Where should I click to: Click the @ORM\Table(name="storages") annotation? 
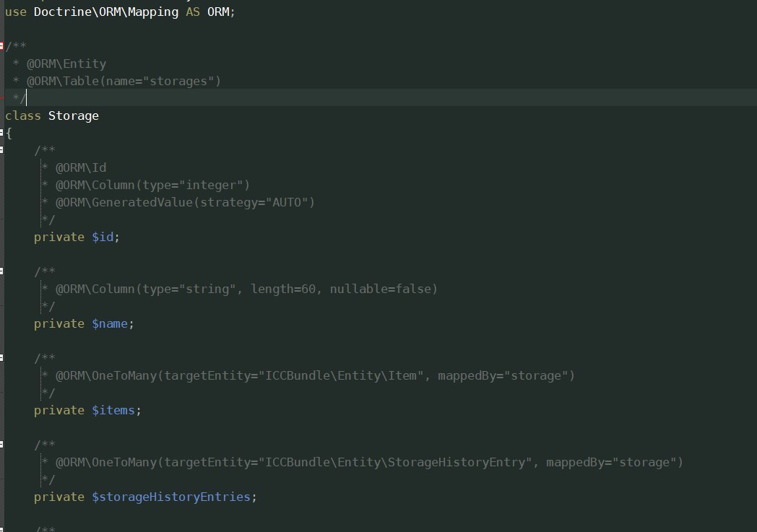point(124,81)
